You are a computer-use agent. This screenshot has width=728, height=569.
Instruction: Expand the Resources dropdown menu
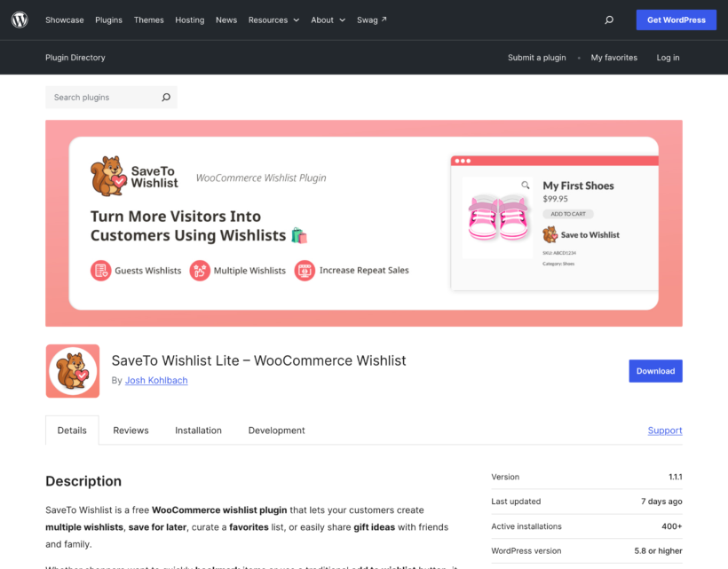[x=273, y=20]
